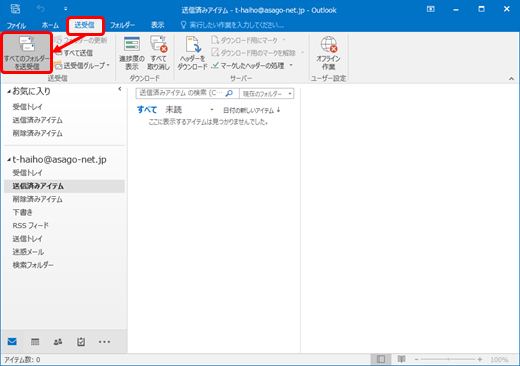Switch to Home (ホーム) ribbon tab
This screenshot has height=366, width=520.
(x=50, y=25)
